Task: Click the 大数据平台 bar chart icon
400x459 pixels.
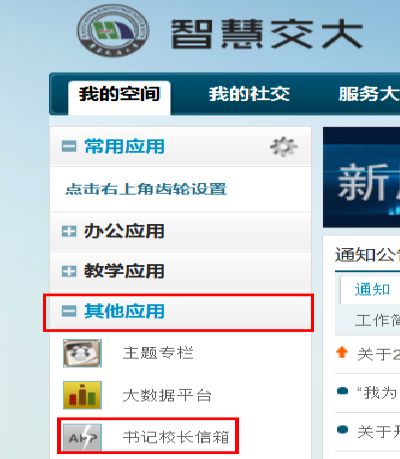Action: 82,395
